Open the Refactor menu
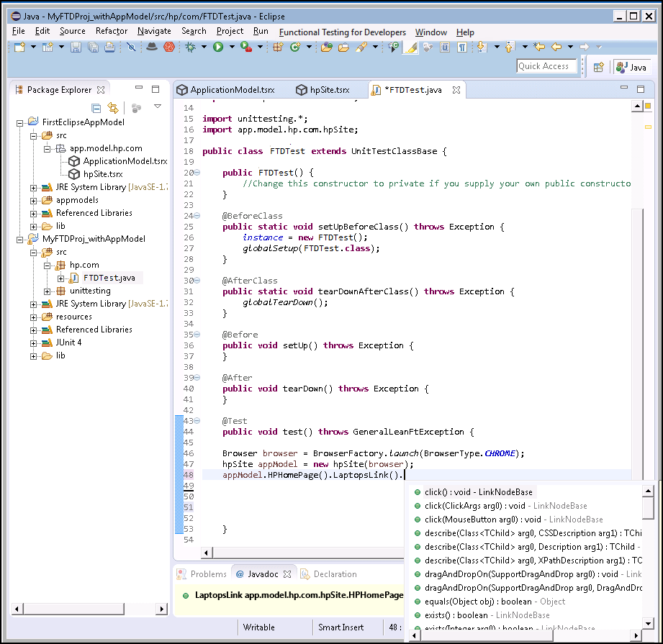Image resolution: width=663 pixels, height=644 pixels. (112, 32)
